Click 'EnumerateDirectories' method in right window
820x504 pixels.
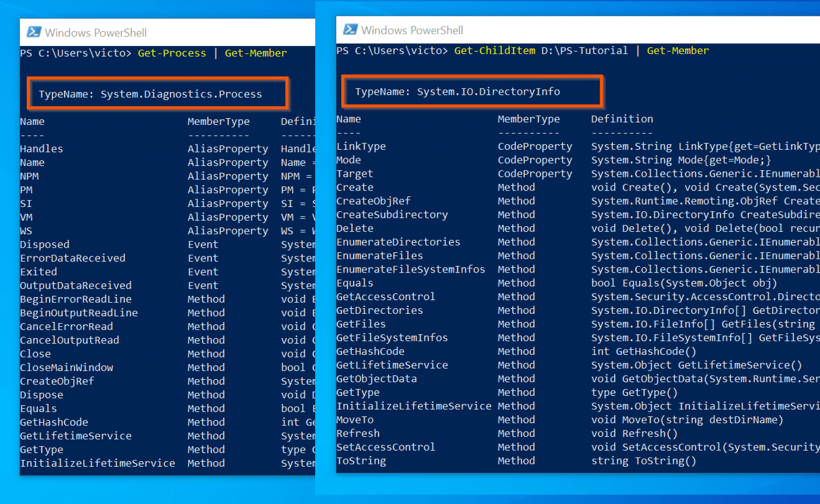398,242
